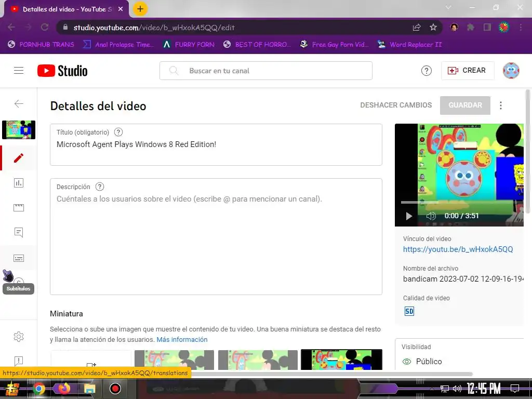532x399 pixels.
Task: Open Firefox from the taskbar
Action: point(64,389)
